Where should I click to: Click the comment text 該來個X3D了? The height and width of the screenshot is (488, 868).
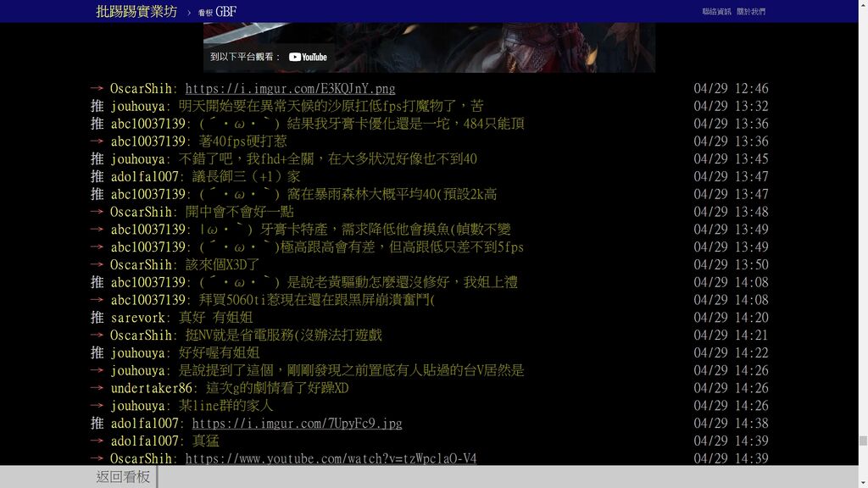click(x=223, y=265)
